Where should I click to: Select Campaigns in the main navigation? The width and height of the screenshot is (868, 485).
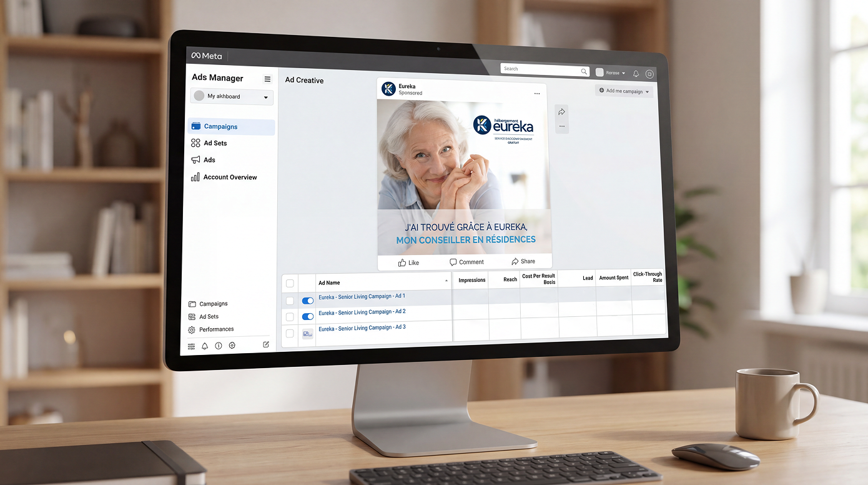click(231, 127)
